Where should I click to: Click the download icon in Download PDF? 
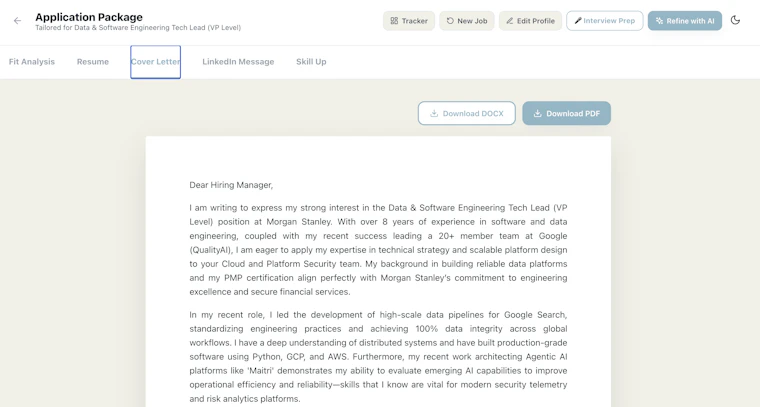click(x=538, y=113)
